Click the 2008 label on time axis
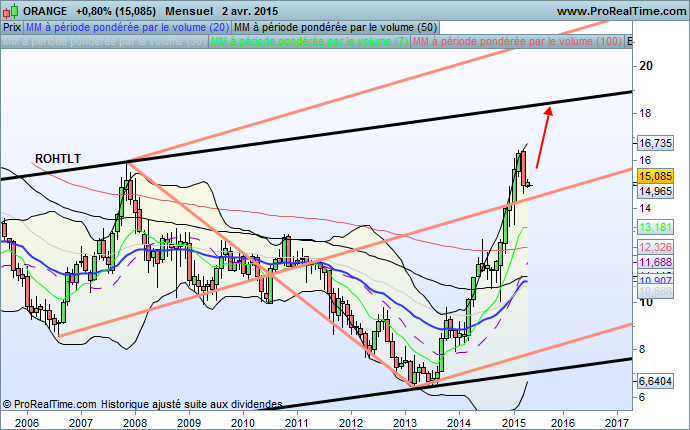Viewport: 690px width, 430px height. pyautogui.click(x=135, y=423)
